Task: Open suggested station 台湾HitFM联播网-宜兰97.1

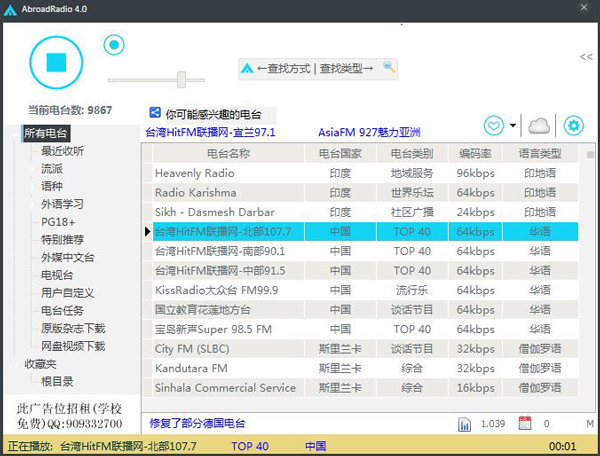Action: pyautogui.click(x=210, y=132)
